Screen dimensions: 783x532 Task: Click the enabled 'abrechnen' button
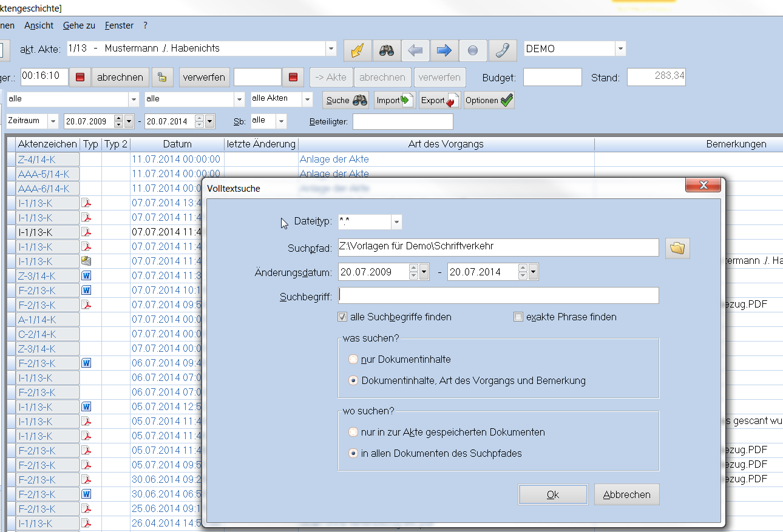pos(120,77)
